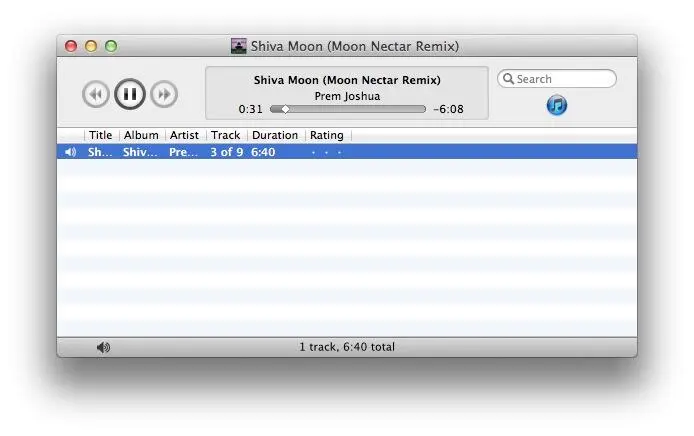Click the '6:40' duration cell

pos(263,152)
